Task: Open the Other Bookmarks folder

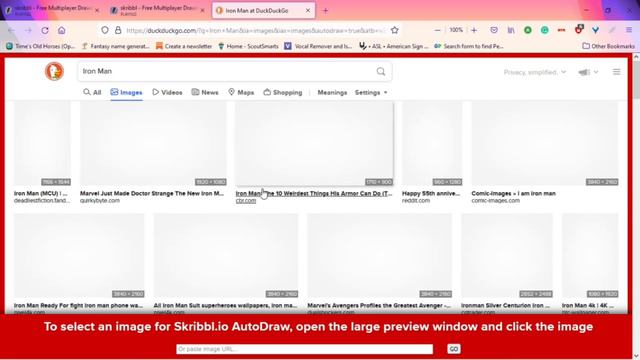Action: (608, 46)
